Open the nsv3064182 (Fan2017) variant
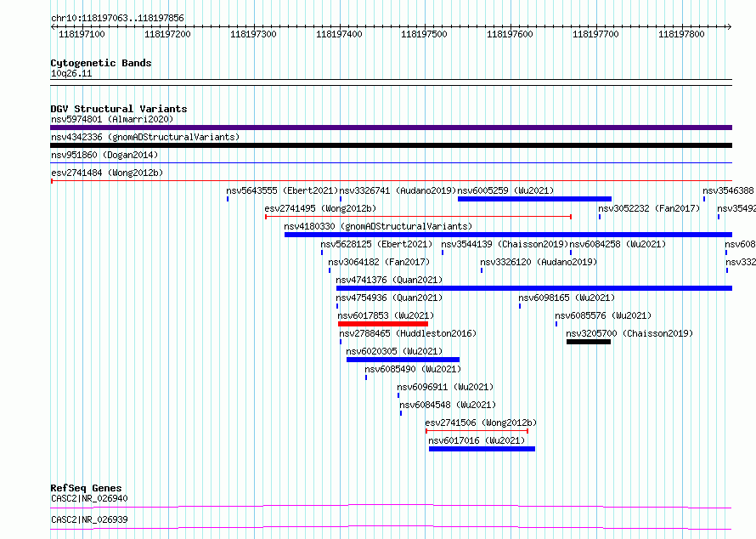Screen dimensions: 756x539 tap(379, 262)
